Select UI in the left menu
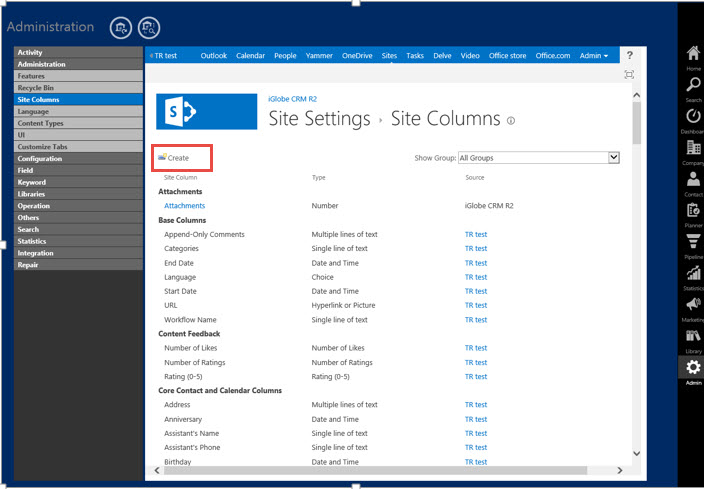704x489 pixels. tap(78, 135)
